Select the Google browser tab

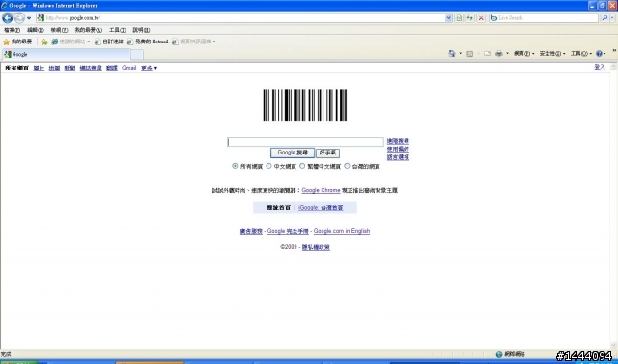(x=66, y=54)
